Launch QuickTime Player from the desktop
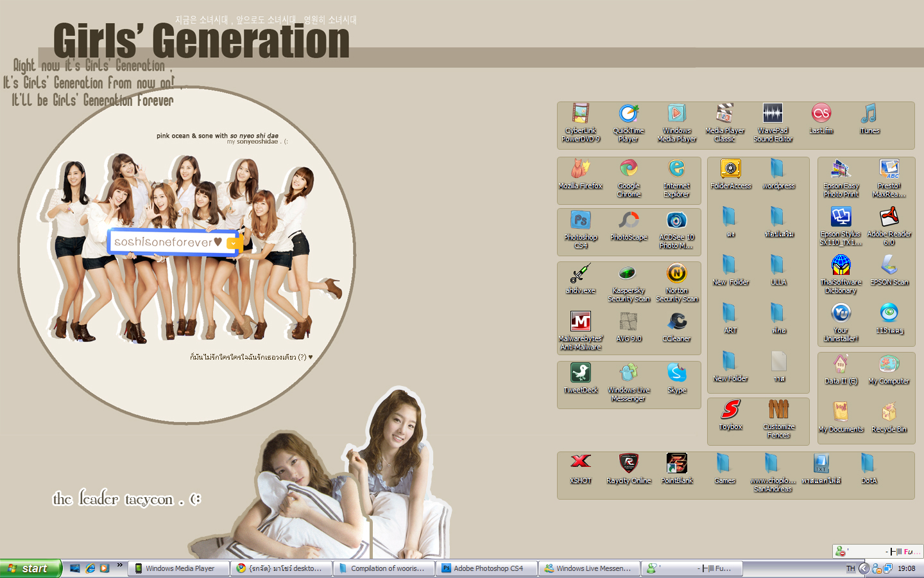This screenshot has width=924, height=578. coord(629,123)
